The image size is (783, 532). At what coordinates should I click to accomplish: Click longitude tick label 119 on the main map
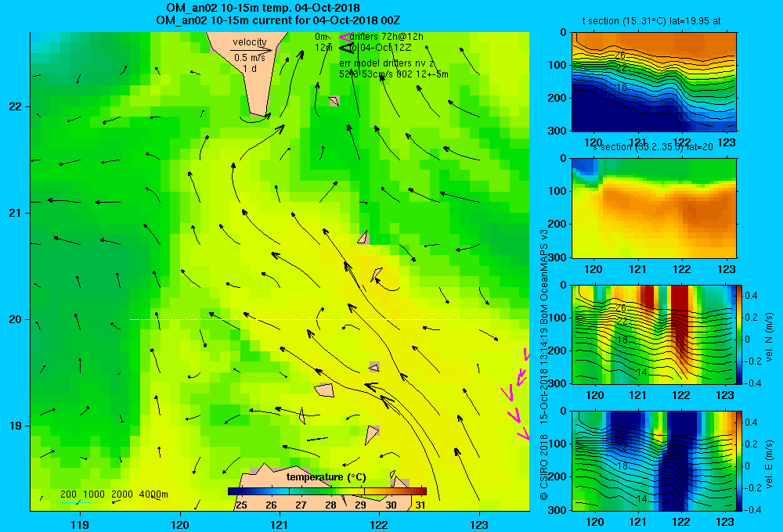click(80, 524)
